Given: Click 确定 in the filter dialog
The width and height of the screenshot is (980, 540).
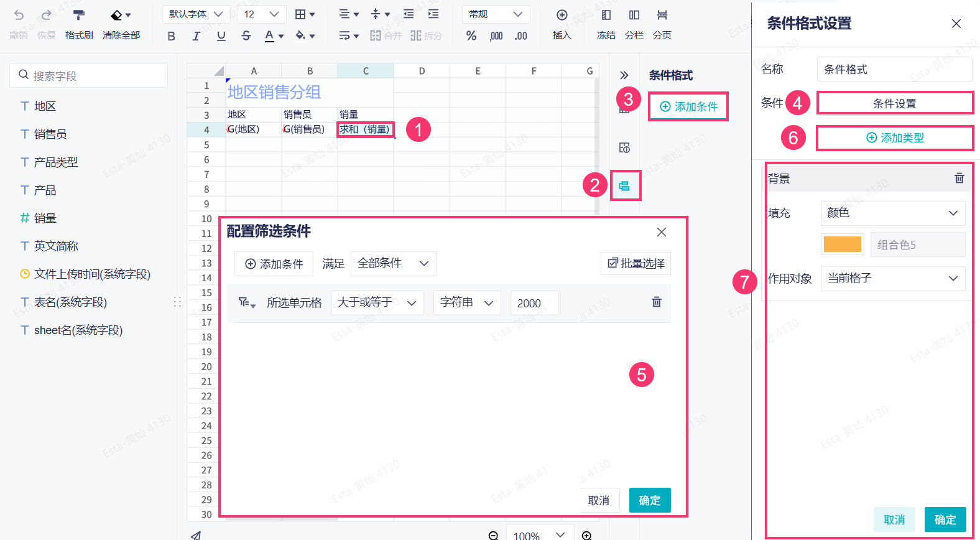Looking at the screenshot, I should (x=650, y=500).
